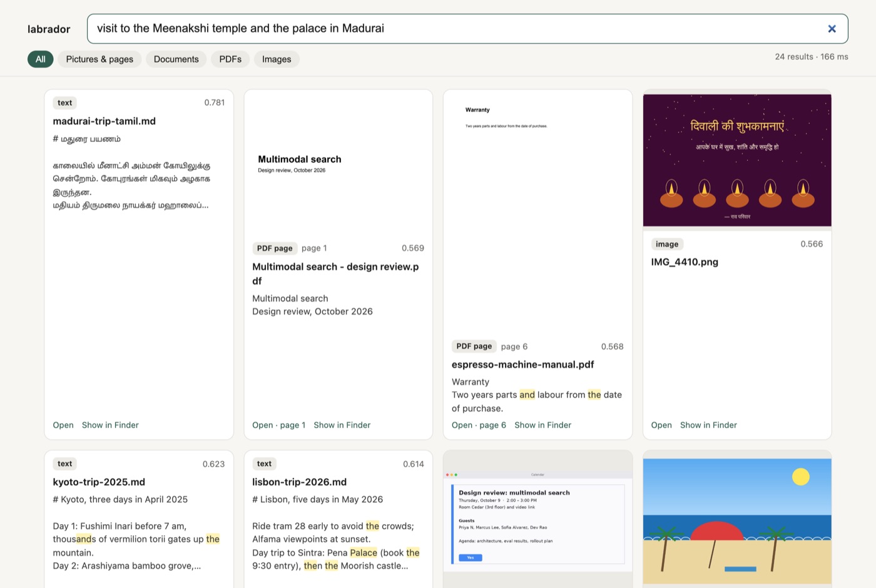
Task: Filter results by Documents
Action: tap(176, 59)
